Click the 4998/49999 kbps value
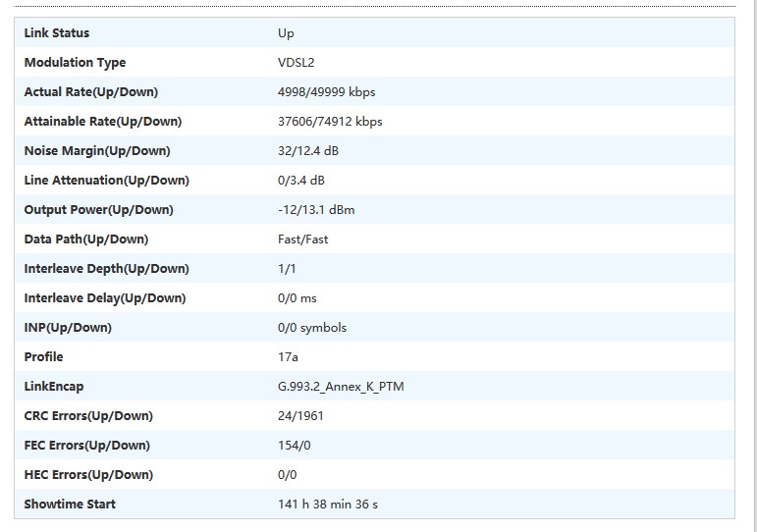The height and width of the screenshot is (532, 757). (326, 91)
